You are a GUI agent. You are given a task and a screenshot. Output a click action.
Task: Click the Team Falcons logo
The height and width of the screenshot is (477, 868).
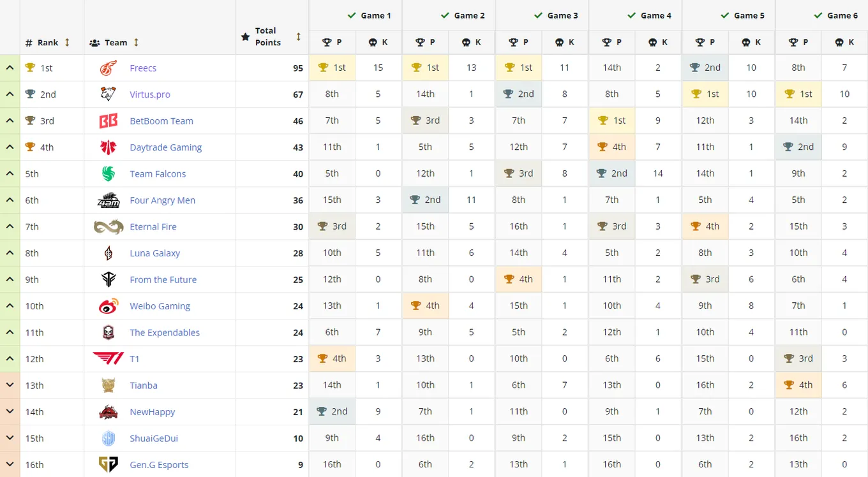(x=108, y=173)
